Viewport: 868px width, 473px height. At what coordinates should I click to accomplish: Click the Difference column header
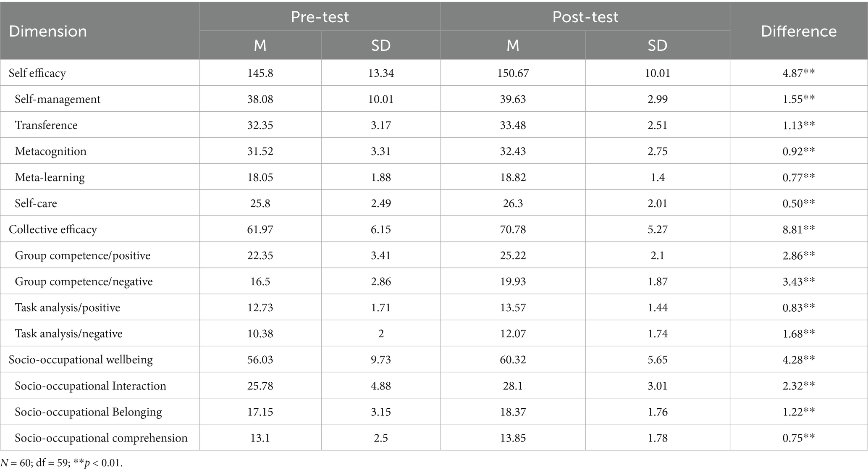point(798,31)
